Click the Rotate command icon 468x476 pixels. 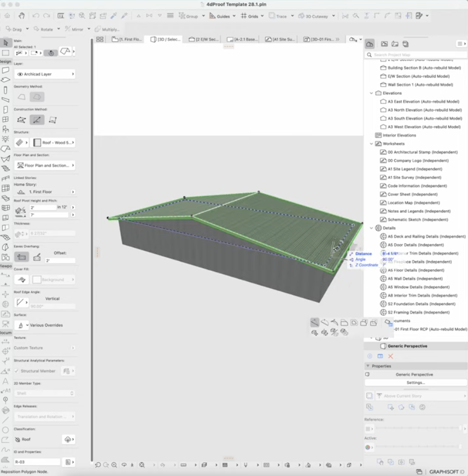[37, 27]
